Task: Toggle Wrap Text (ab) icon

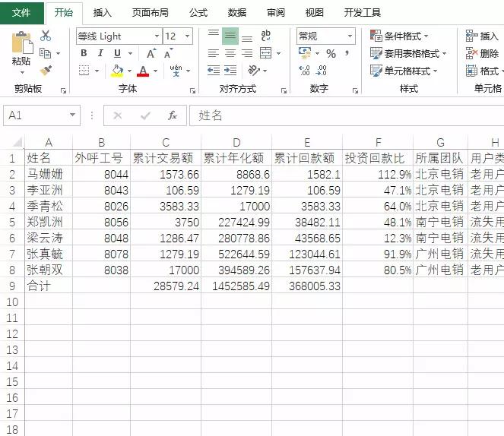Action: click(x=266, y=36)
